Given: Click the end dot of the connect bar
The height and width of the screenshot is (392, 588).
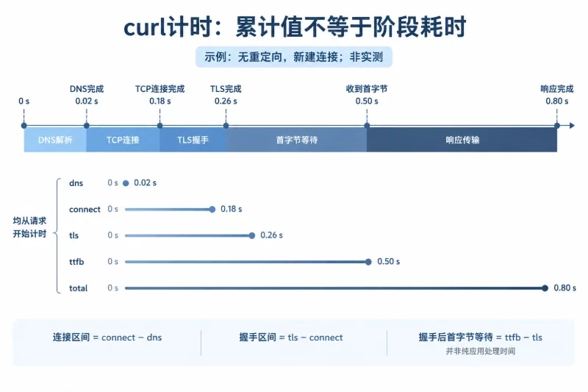Looking at the screenshot, I should click(x=212, y=210).
